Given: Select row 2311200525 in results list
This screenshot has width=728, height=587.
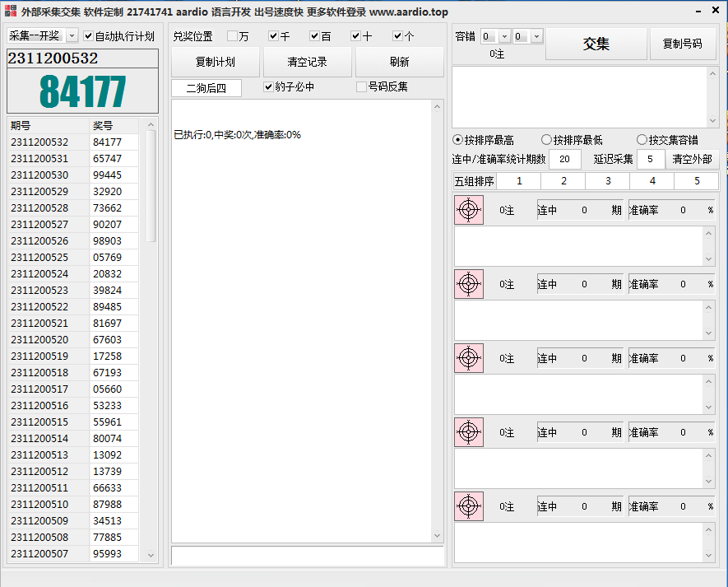Looking at the screenshot, I should click(x=73, y=257).
